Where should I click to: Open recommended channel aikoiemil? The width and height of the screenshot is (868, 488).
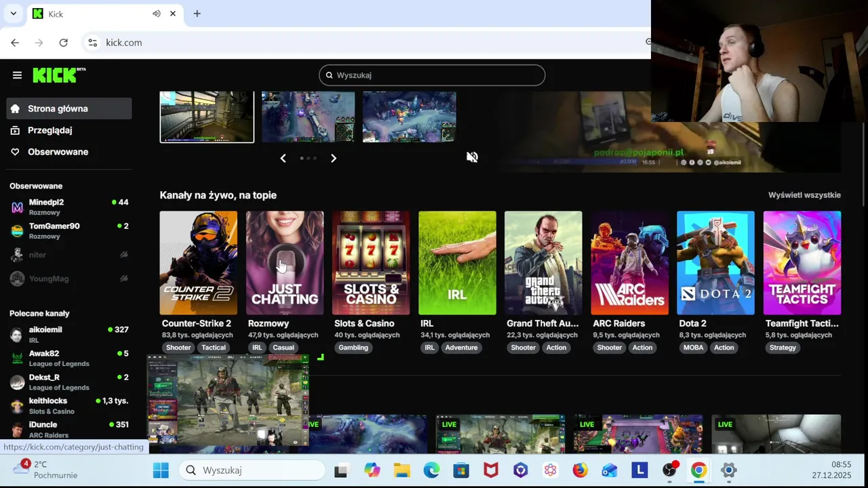(69, 334)
